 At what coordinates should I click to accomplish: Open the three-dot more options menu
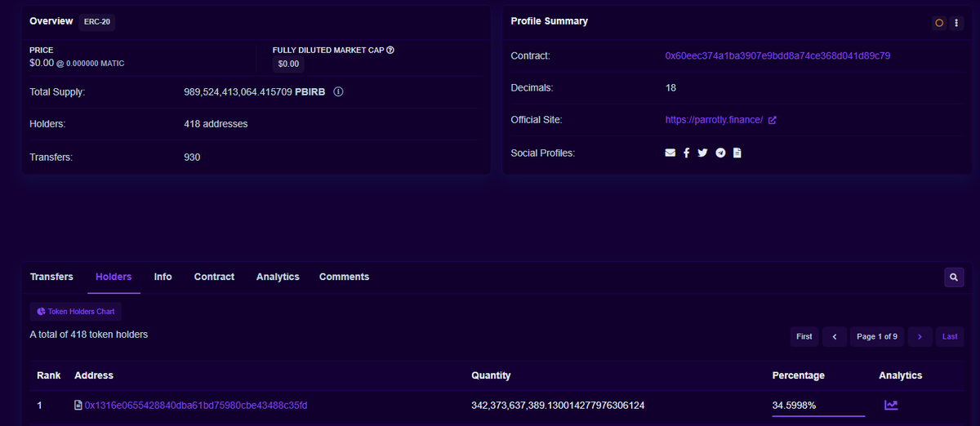pyautogui.click(x=956, y=23)
